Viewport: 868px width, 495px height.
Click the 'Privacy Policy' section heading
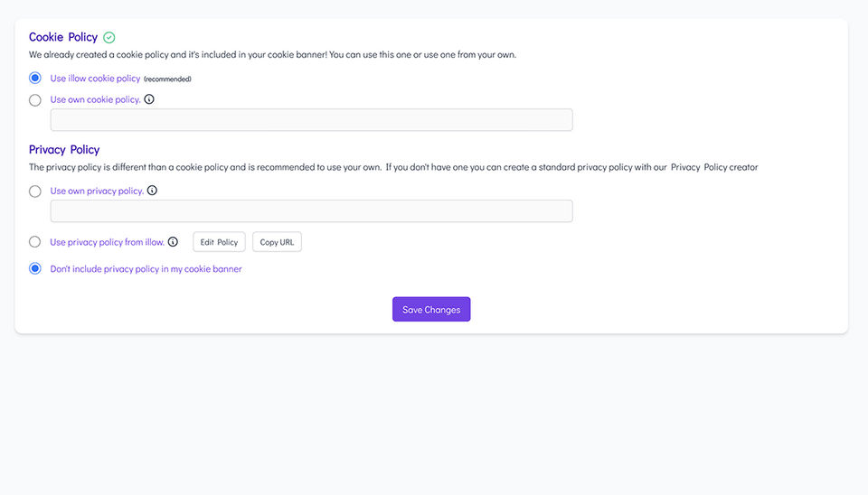[64, 149]
